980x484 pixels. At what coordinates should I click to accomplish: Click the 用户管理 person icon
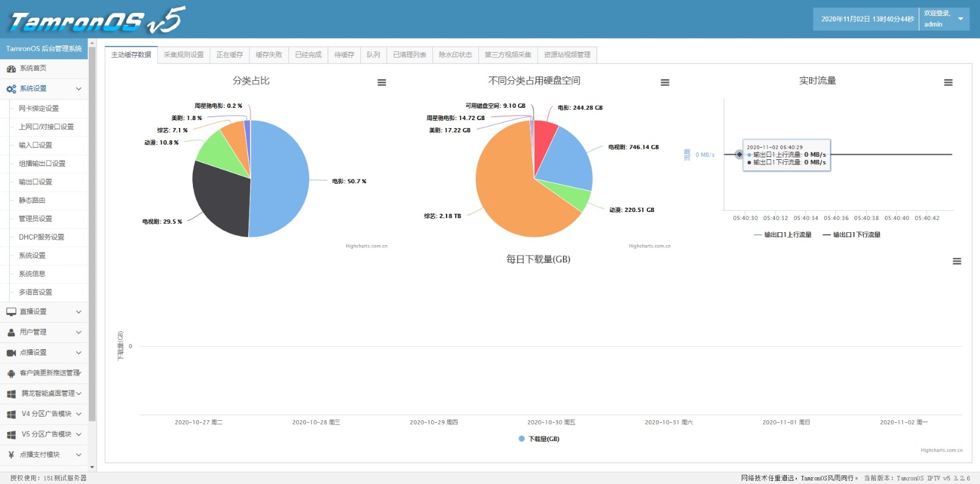point(11,332)
